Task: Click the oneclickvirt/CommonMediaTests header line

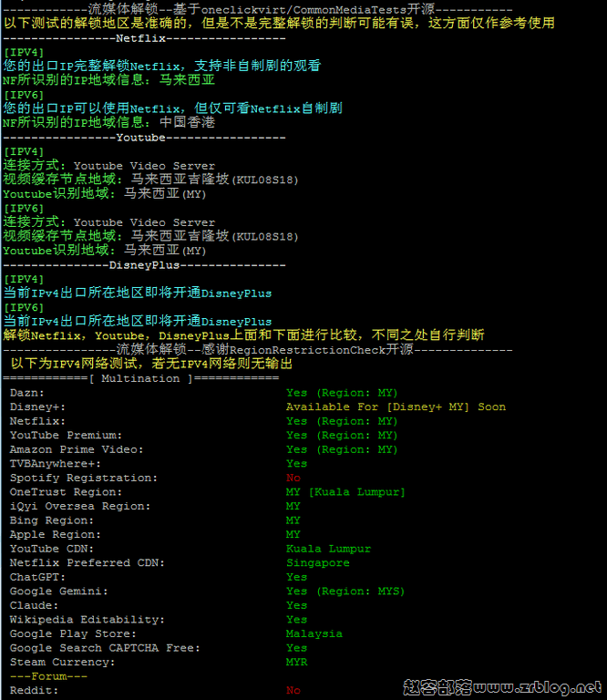Action: point(258,9)
